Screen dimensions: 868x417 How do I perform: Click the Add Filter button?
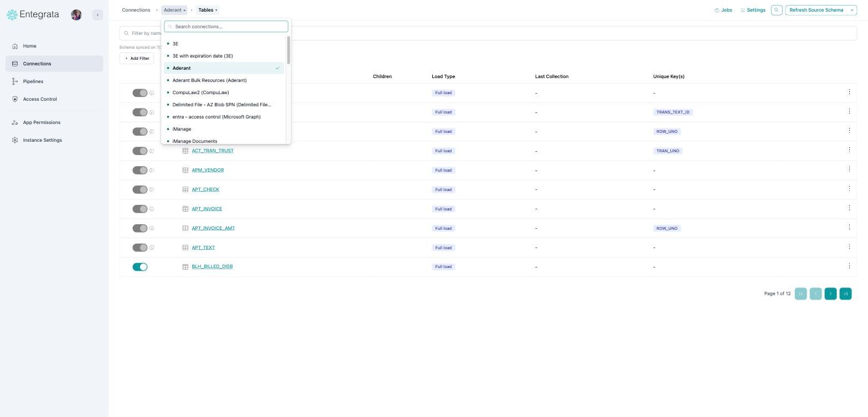click(137, 58)
